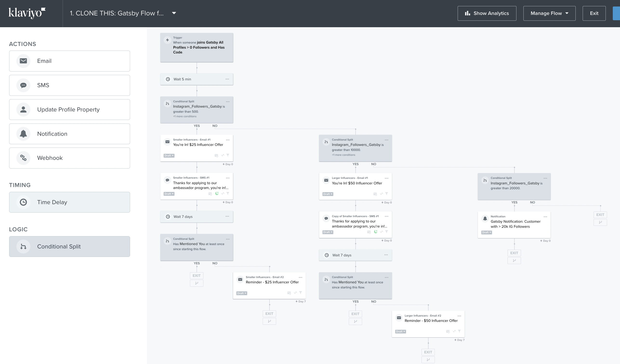Image resolution: width=620 pixels, height=364 pixels.
Task: Open the Draft dropdown on Reminder - $50 Influencer Offer
Action: pos(400,331)
